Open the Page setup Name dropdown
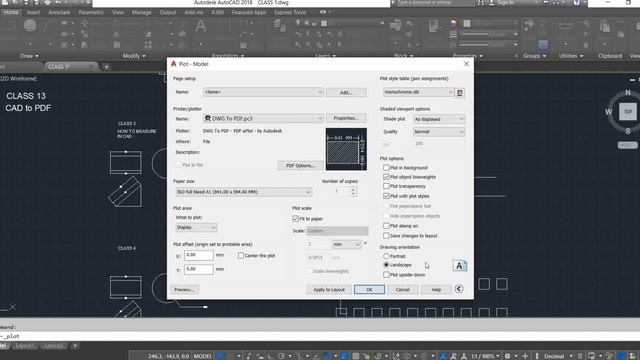Screen dimensions: 640x360 (x=263, y=92)
